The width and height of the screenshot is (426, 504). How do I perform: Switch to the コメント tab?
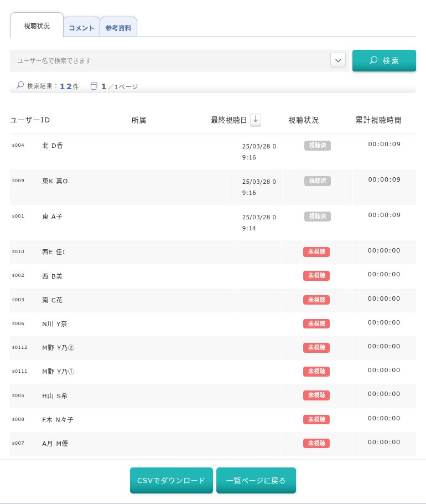pyautogui.click(x=81, y=28)
